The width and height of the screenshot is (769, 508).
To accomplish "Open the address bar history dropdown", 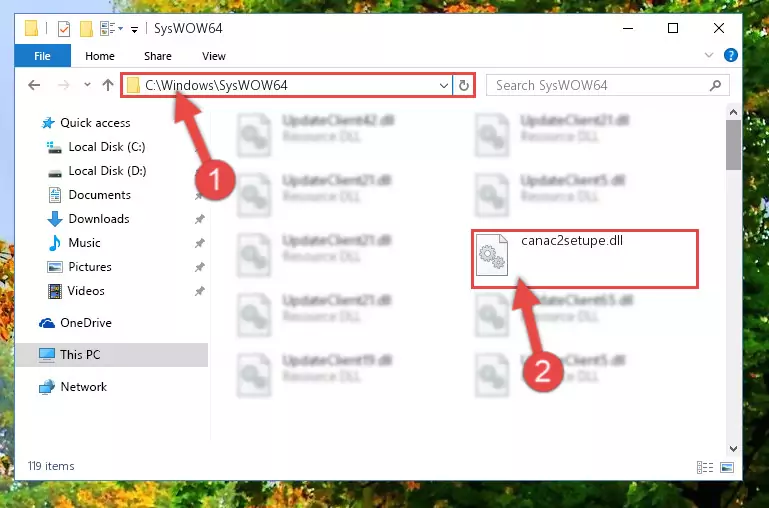I will click(444, 86).
